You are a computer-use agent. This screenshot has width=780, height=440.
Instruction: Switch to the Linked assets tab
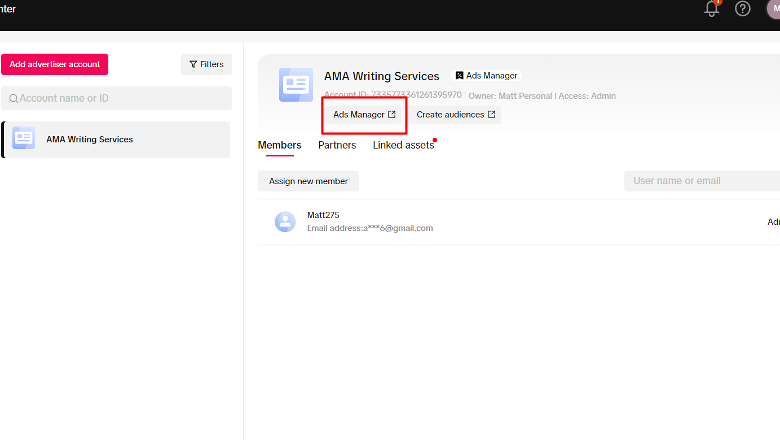pyautogui.click(x=403, y=145)
